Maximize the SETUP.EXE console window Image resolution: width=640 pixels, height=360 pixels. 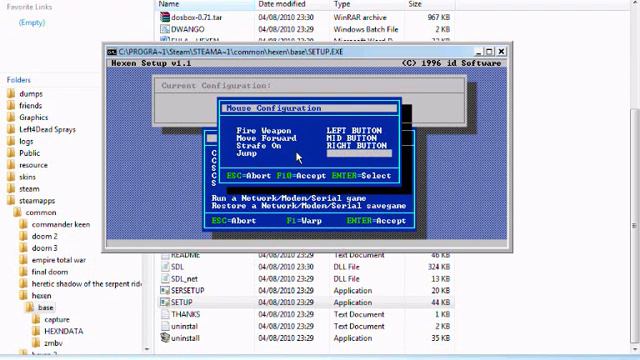click(489, 52)
